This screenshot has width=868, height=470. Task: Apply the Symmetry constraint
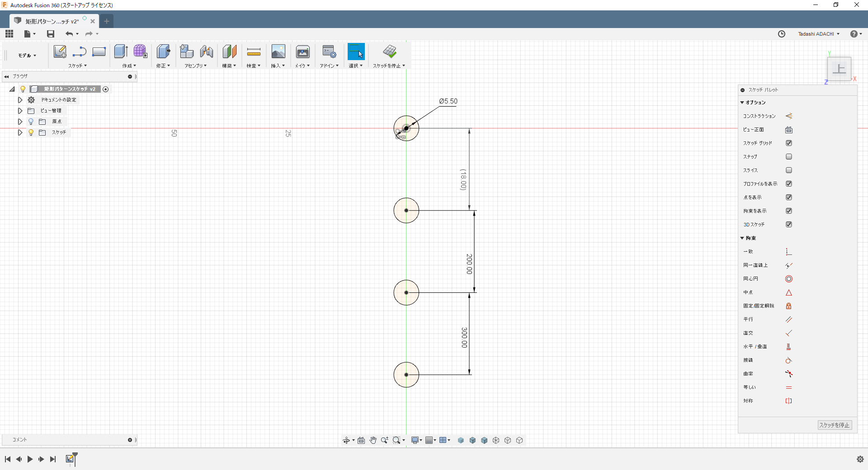pyautogui.click(x=789, y=401)
